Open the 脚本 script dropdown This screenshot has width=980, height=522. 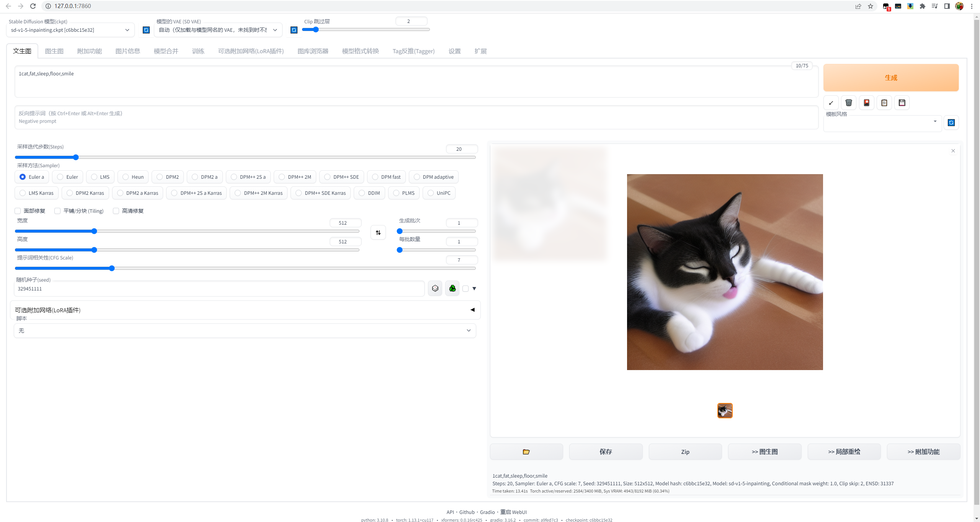coord(245,331)
